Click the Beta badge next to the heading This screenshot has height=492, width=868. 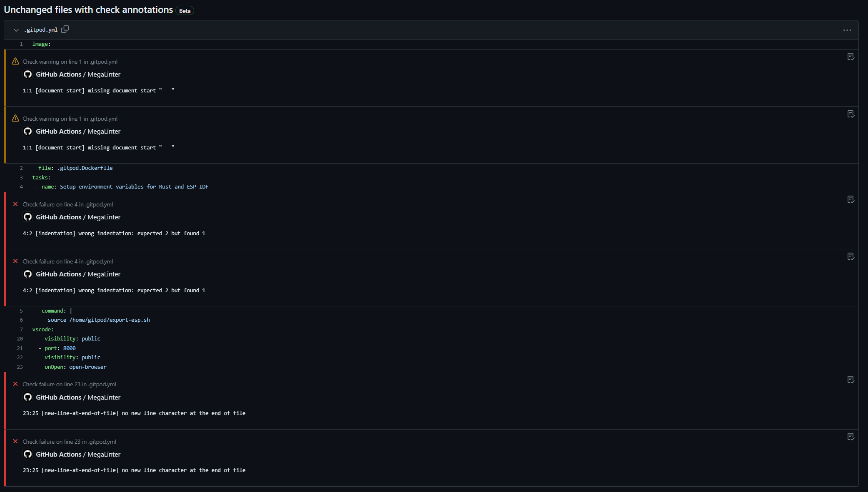click(x=185, y=11)
